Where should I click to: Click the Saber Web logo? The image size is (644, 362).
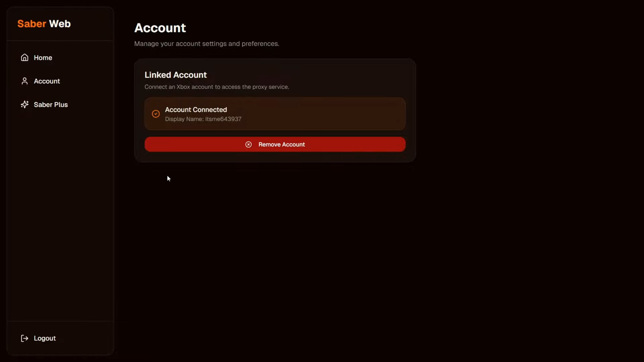pos(44,24)
